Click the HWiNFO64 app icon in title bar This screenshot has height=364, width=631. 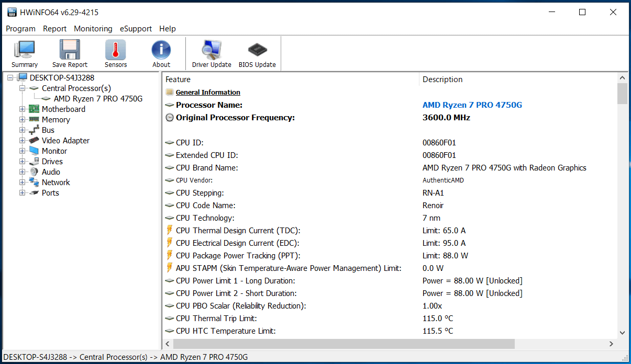click(x=12, y=12)
